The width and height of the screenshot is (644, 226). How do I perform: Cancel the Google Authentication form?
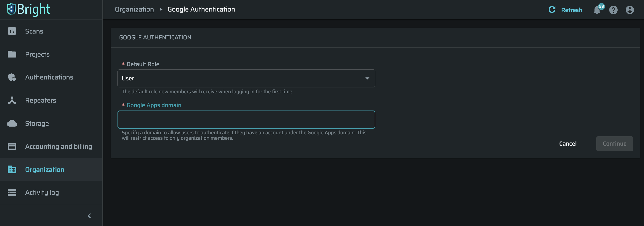point(568,144)
